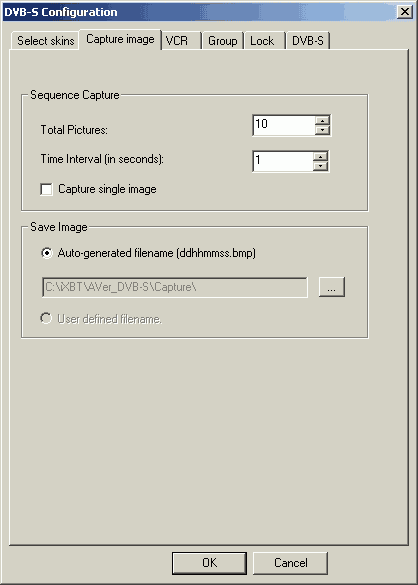Discard changes with Cancel button
Viewport: 418px width, 585px height.
(290, 563)
